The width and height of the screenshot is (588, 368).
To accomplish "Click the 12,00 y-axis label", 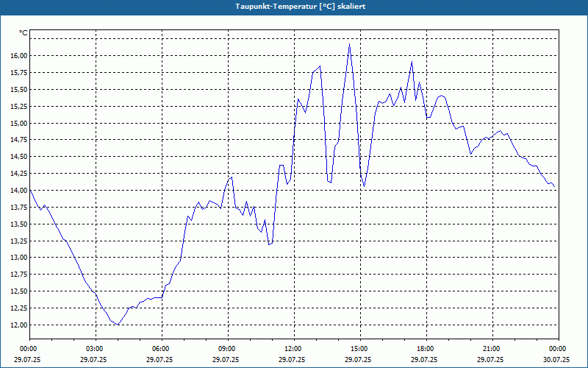I will coord(18,325).
